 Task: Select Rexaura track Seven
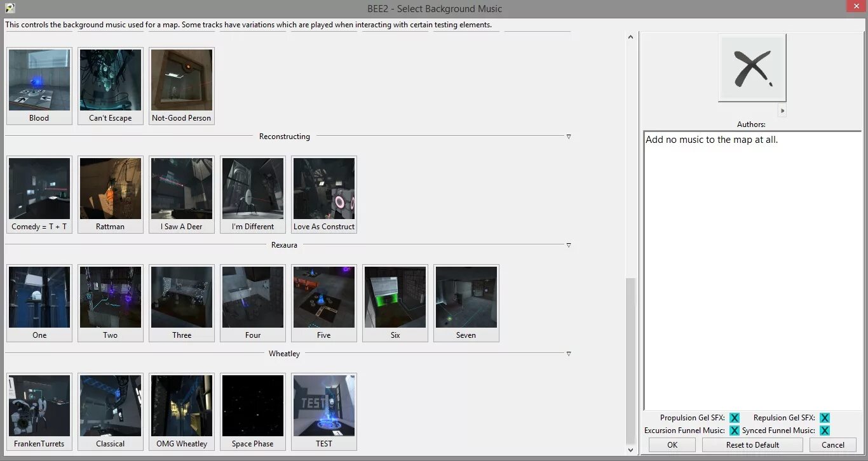coord(466,303)
